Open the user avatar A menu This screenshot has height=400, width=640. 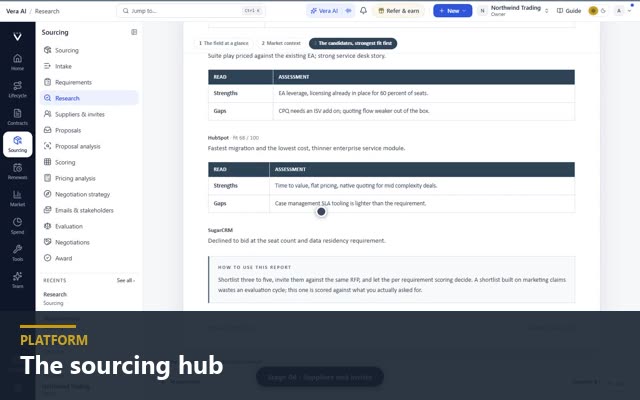coord(623,11)
